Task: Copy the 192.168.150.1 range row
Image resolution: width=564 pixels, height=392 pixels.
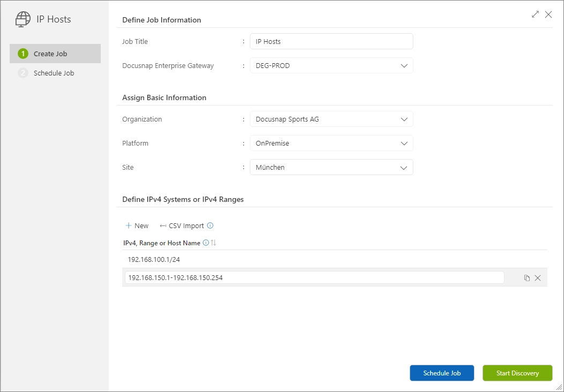Action: [527, 278]
